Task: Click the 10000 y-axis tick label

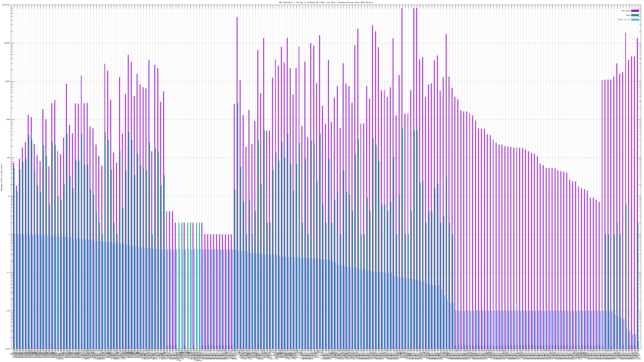Action: pos(7,81)
